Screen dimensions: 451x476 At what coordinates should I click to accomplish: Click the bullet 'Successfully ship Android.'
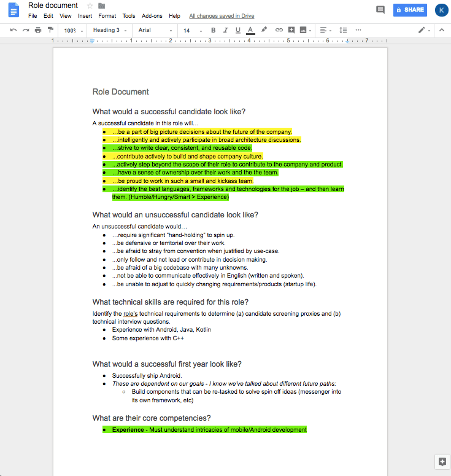pos(147,375)
